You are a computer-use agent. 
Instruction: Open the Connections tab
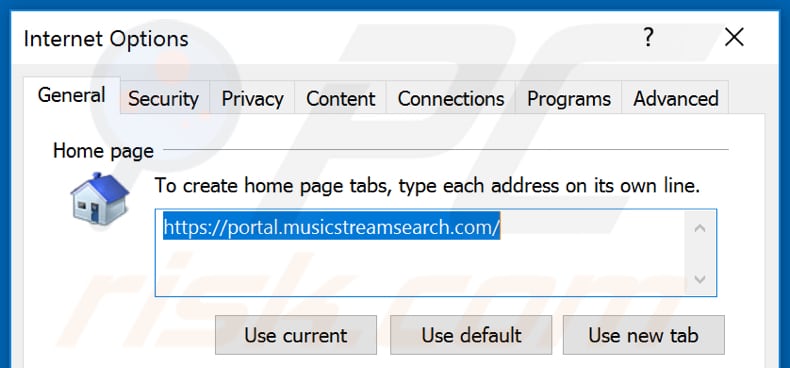click(x=451, y=98)
